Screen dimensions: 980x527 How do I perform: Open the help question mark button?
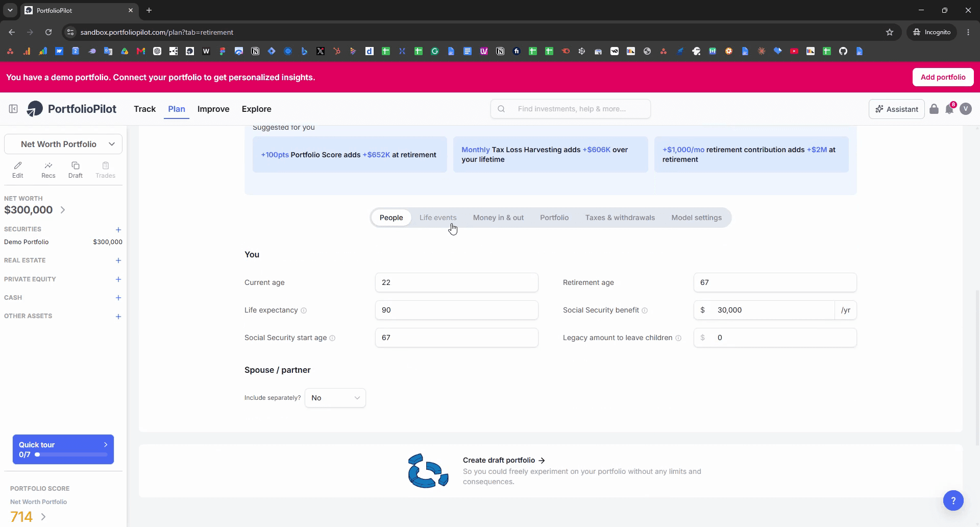coord(953,500)
